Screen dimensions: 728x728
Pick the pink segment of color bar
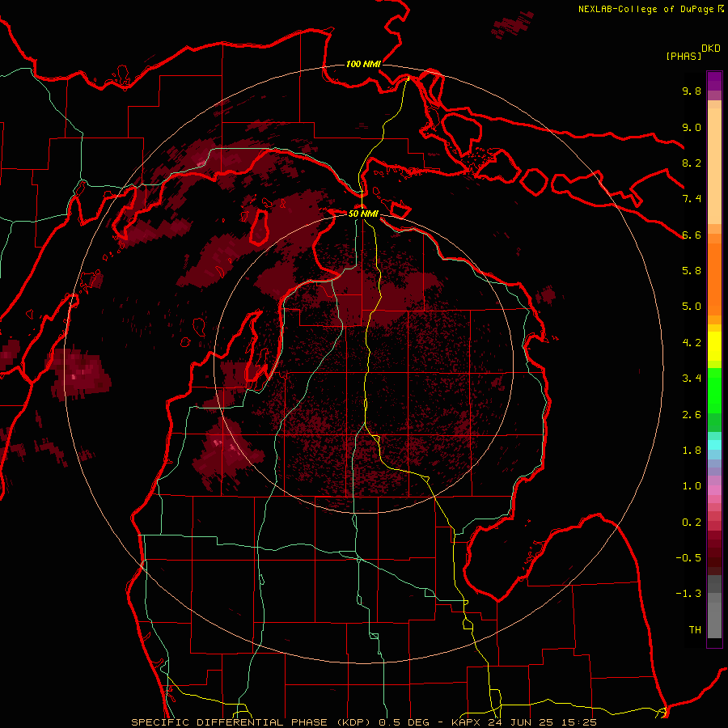(714, 490)
